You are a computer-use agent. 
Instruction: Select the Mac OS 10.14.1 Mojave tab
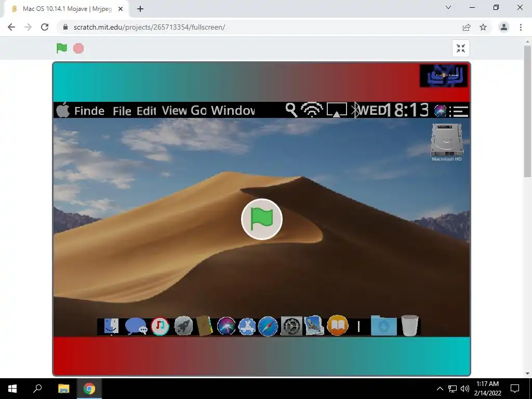[66, 9]
